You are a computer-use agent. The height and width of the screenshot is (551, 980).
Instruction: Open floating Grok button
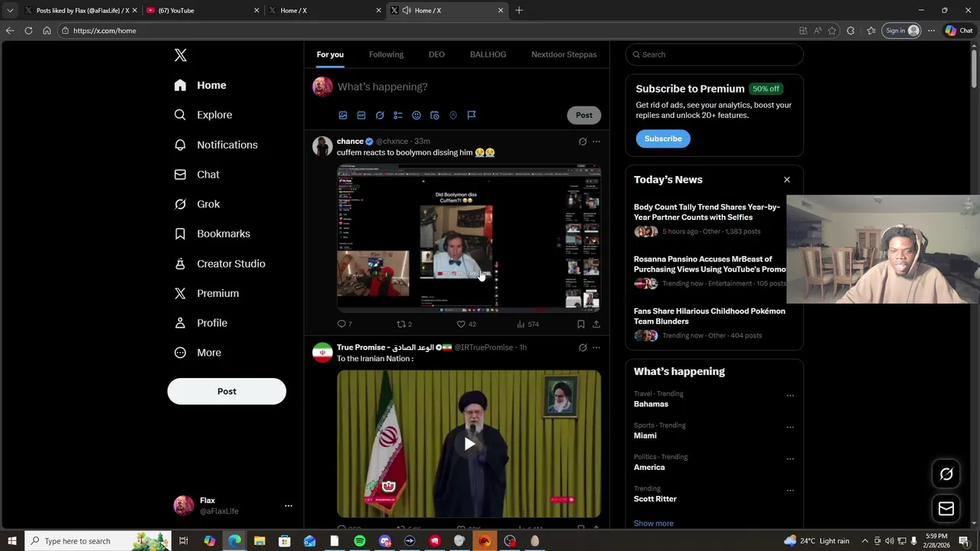pos(946,474)
